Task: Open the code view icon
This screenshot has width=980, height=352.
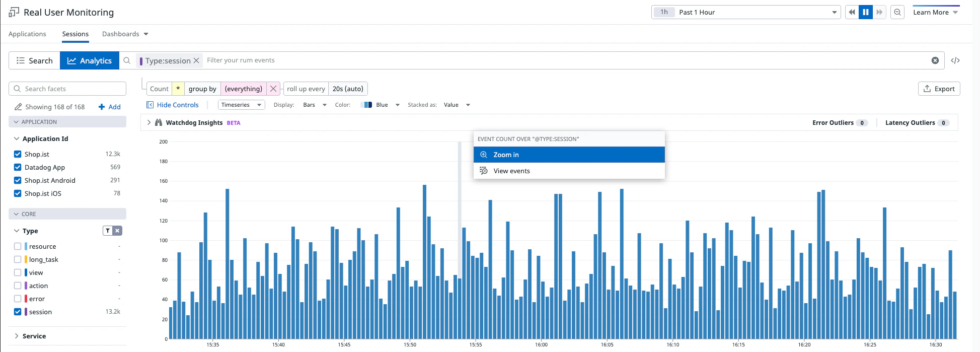Action: coord(955,60)
